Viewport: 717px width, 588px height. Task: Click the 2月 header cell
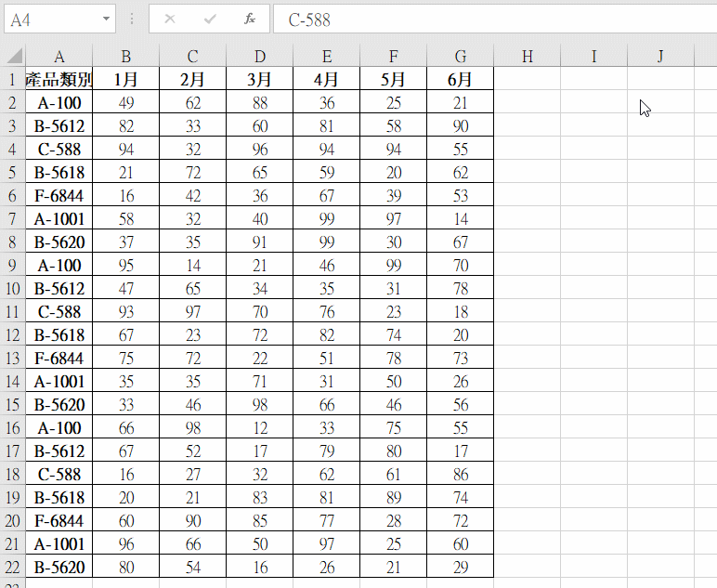[192, 79]
